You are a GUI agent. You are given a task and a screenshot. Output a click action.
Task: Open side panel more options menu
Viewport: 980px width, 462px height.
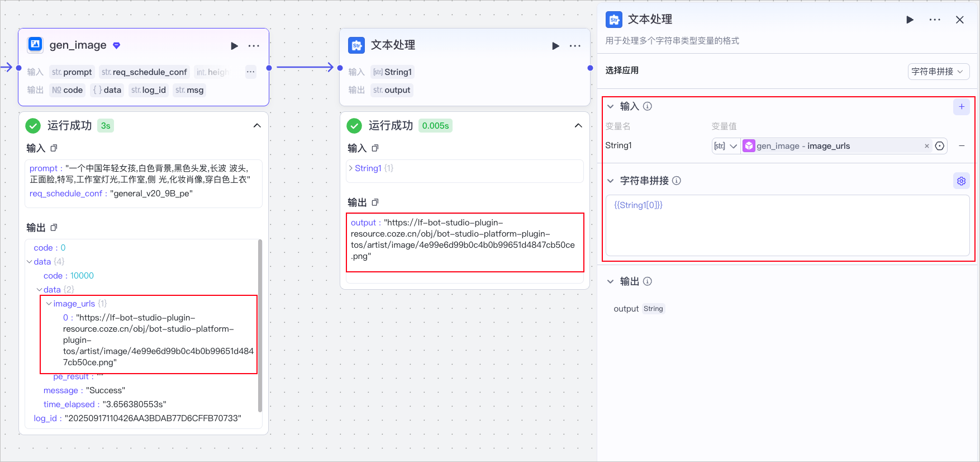[935, 20]
